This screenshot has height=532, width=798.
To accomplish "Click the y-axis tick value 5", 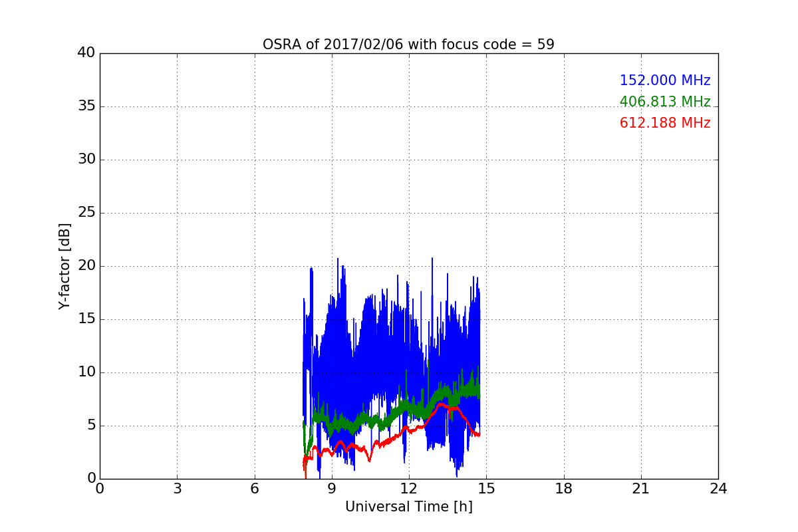I will 91,426.
